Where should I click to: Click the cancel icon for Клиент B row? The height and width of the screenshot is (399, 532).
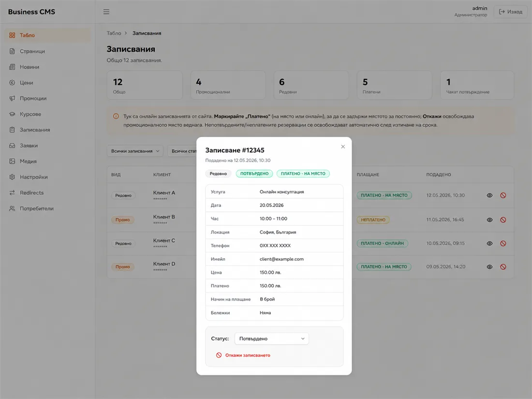click(503, 220)
